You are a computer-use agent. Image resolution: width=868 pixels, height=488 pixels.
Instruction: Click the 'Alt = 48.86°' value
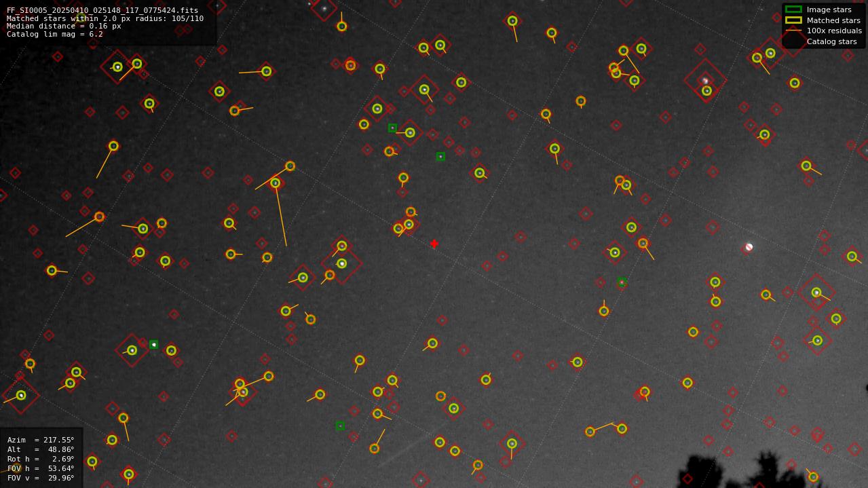[x=41, y=450]
